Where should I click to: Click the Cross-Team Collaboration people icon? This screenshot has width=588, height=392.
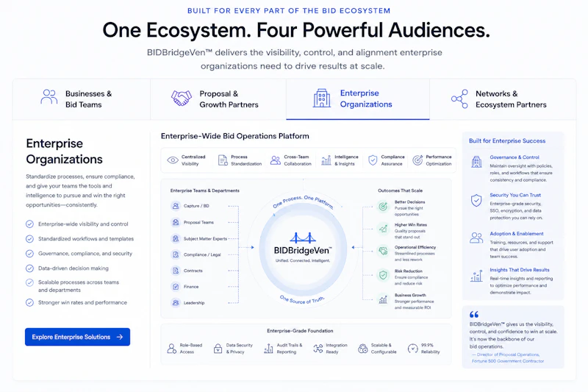tap(276, 160)
